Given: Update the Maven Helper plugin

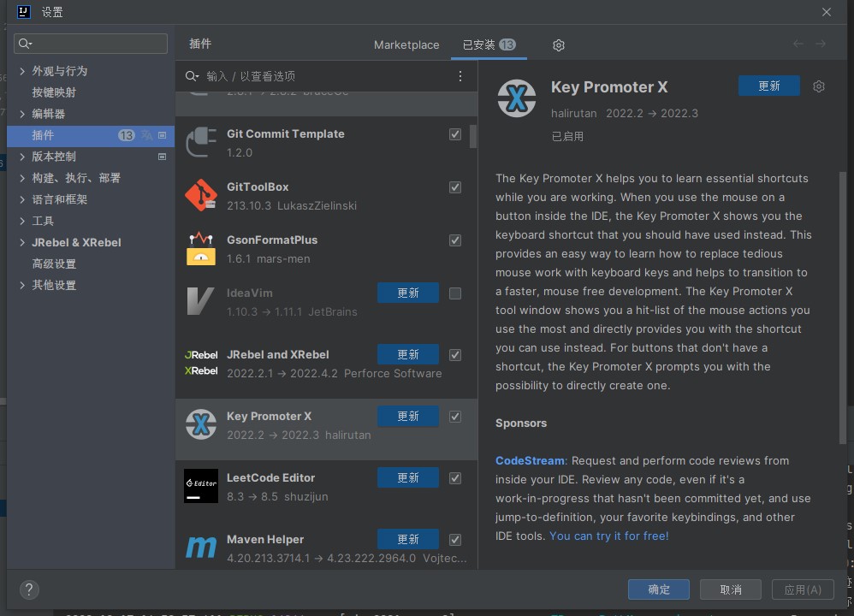Looking at the screenshot, I should (408, 539).
